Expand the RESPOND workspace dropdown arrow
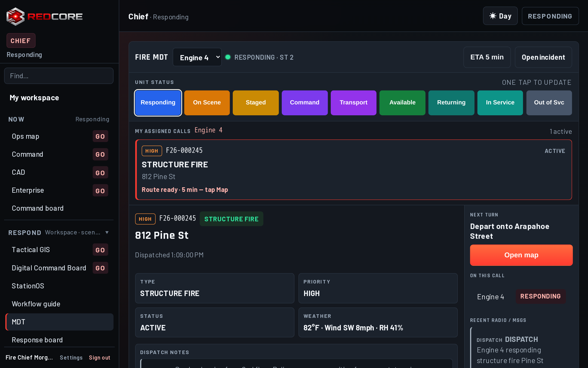Screen dimensions: 588x368 (x=107, y=233)
